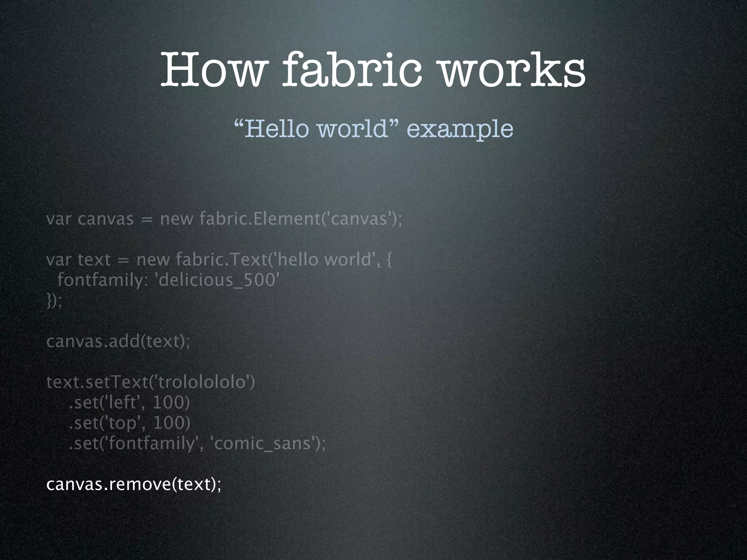Click the highlighted 'canvas.remove(text);' line
747x560 pixels.
(x=133, y=485)
